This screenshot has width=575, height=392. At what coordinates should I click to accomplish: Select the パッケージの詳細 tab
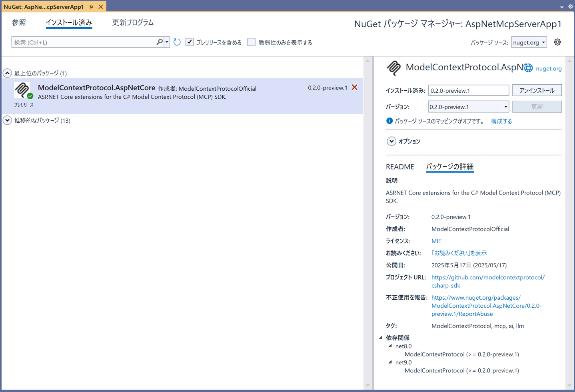point(450,167)
